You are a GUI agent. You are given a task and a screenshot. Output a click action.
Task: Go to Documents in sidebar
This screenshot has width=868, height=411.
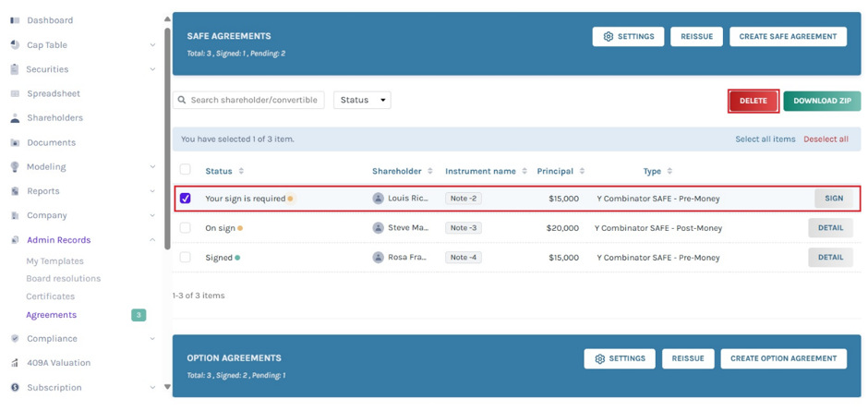pos(52,142)
